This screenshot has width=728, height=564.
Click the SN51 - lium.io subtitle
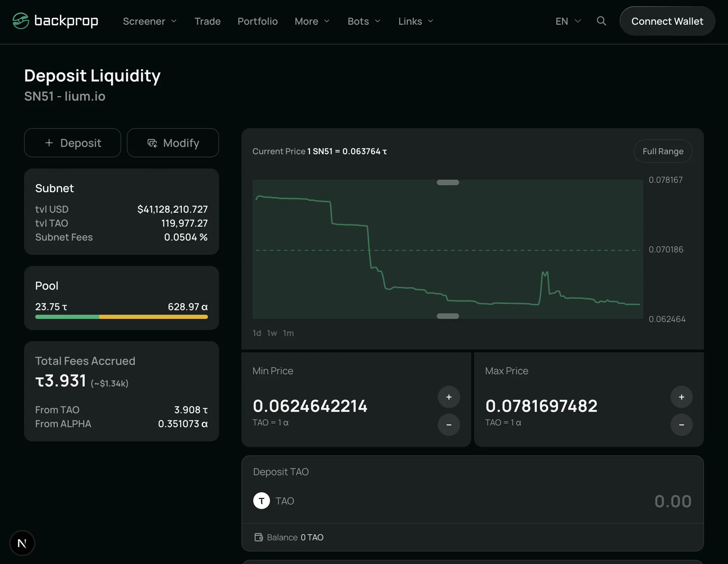pos(65,96)
